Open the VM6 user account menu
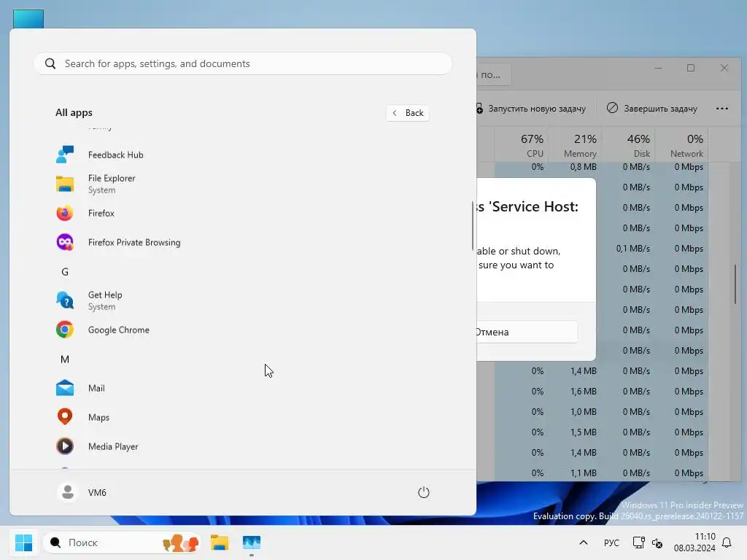 [x=82, y=492]
